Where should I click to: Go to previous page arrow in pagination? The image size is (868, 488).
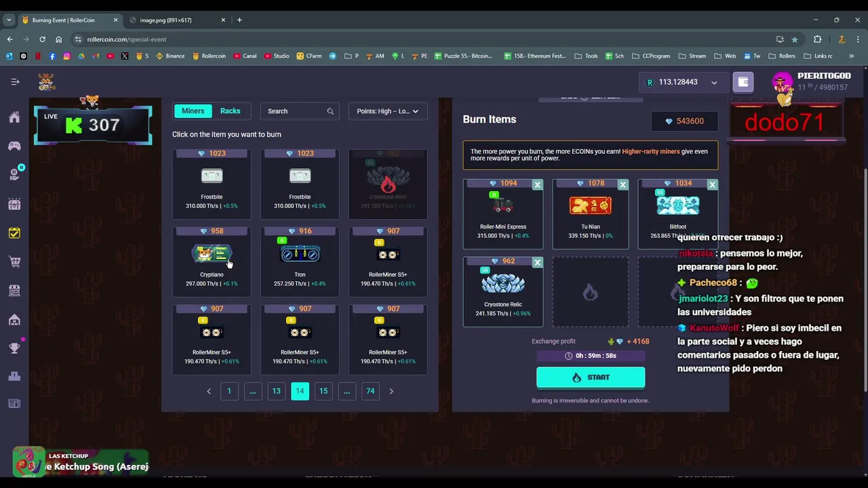click(x=209, y=391)
